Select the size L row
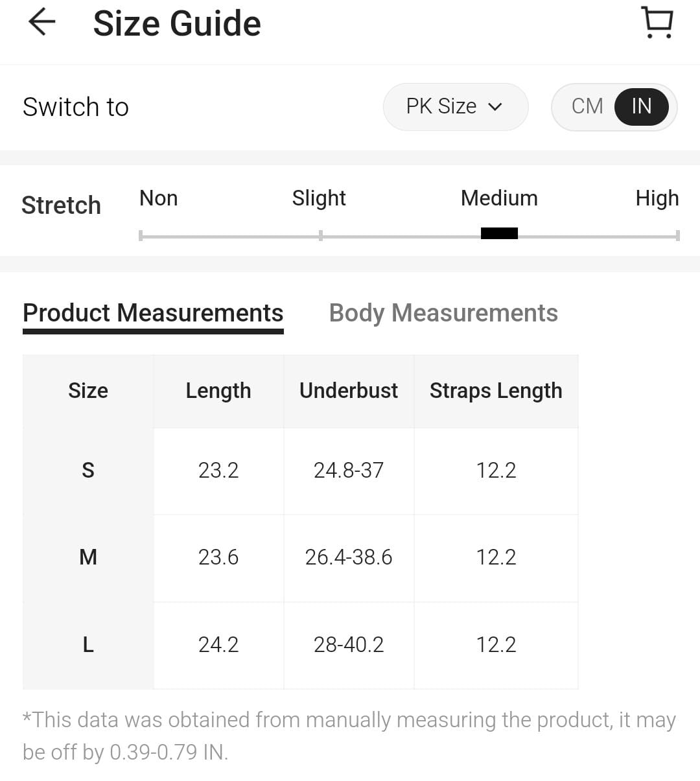Image resolution: width=700 pixels, height=781 pixels. 300,645
